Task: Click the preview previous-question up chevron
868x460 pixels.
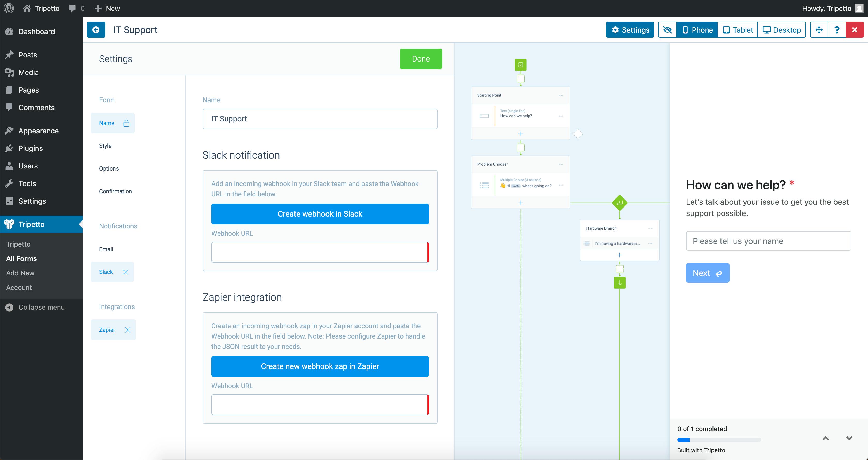Action: [826, 439]
